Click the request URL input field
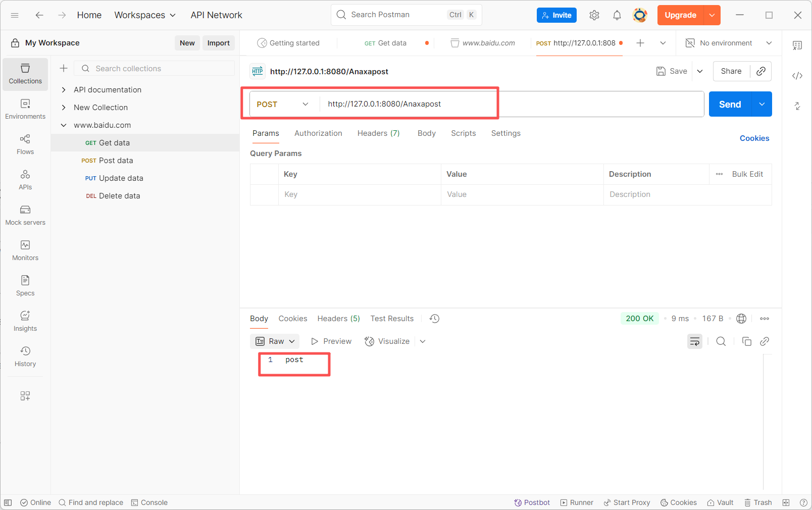812x510 pixels. tap(512, 104)
